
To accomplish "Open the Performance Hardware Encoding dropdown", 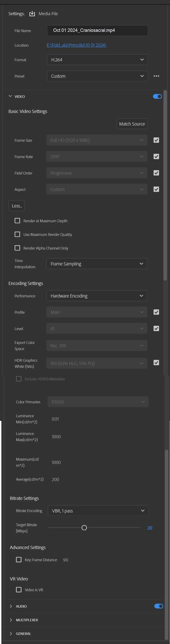I will click(x=97, y=296).
